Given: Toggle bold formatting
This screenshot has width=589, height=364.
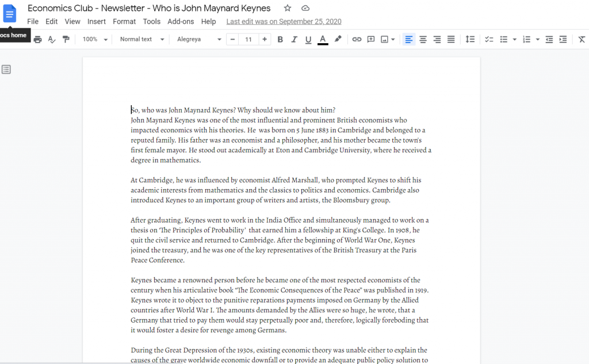Looking at the screenshot, I should coord(280,40).
